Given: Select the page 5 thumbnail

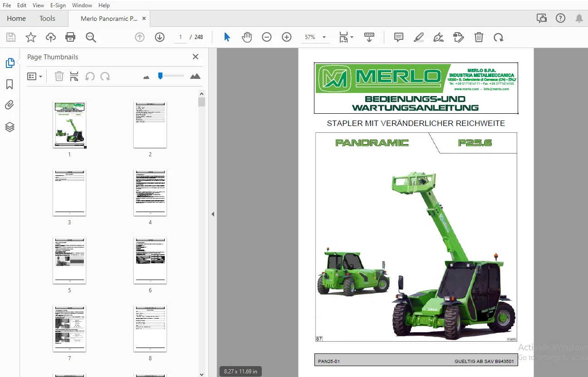Looking at the screenshot, I should pyautogui.click(x=69, y=261).
